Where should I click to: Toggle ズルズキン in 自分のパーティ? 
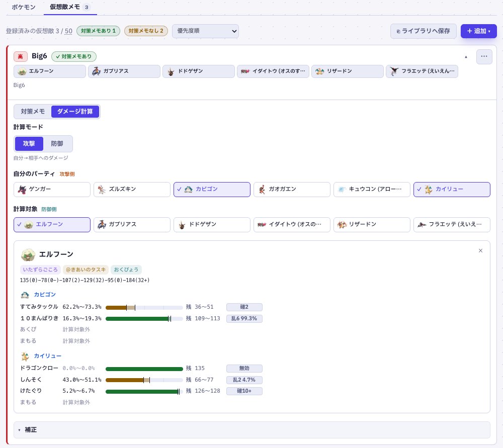(132, 190)
